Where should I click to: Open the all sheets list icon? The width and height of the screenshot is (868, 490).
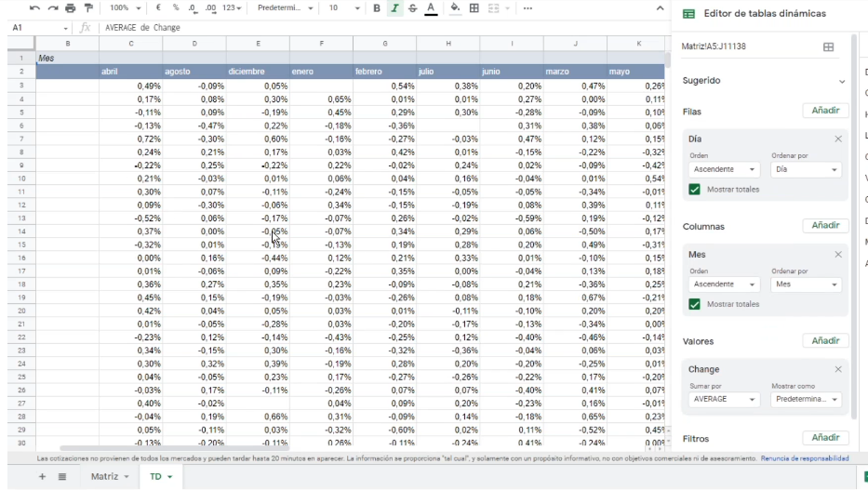62,476
